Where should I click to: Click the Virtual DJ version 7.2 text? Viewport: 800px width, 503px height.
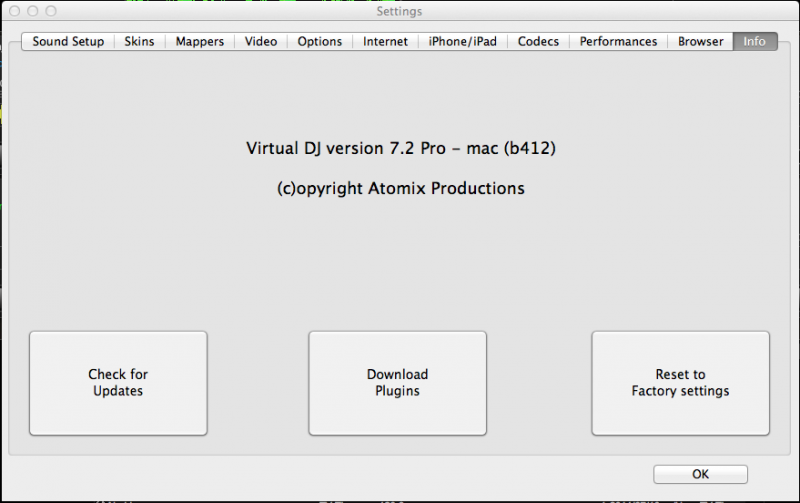pyautogui.click(x=401, y=148)
